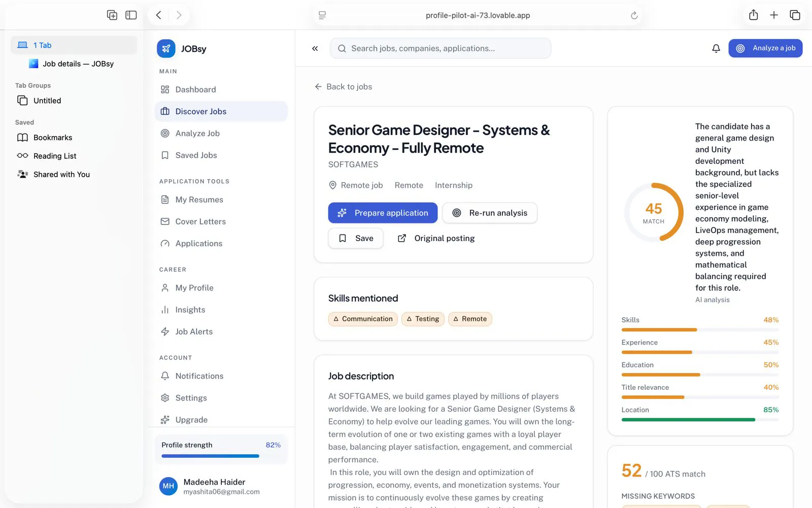Click the Discover Jobs briefcase icon
812x508 pixels.
point(165,112)
